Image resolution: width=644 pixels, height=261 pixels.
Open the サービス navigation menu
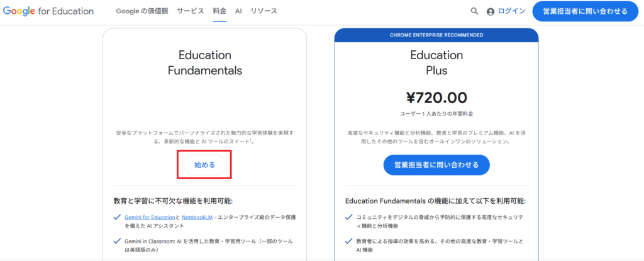point(191,11)
